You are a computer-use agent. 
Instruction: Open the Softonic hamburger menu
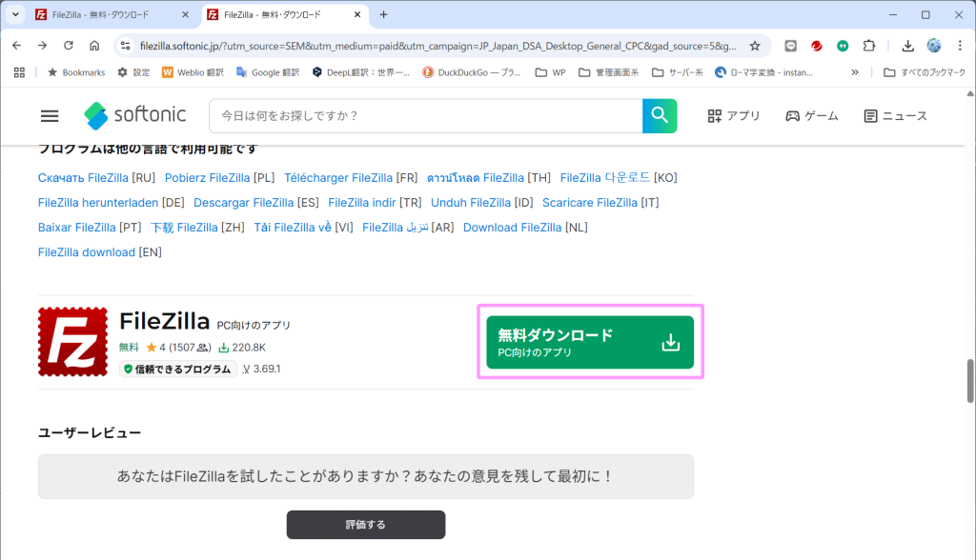click(x=50, y=116)
